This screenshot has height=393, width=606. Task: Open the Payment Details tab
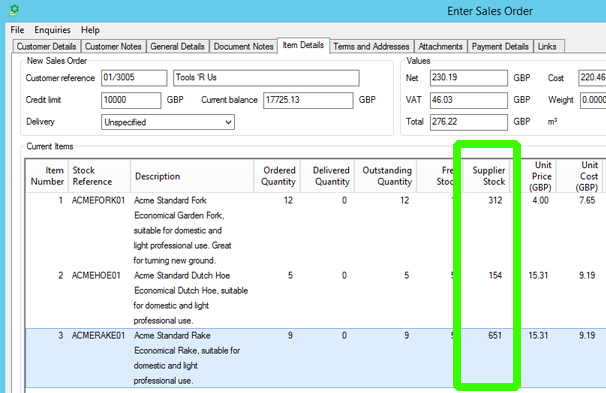pyautogui.click(x=500, y=46)
